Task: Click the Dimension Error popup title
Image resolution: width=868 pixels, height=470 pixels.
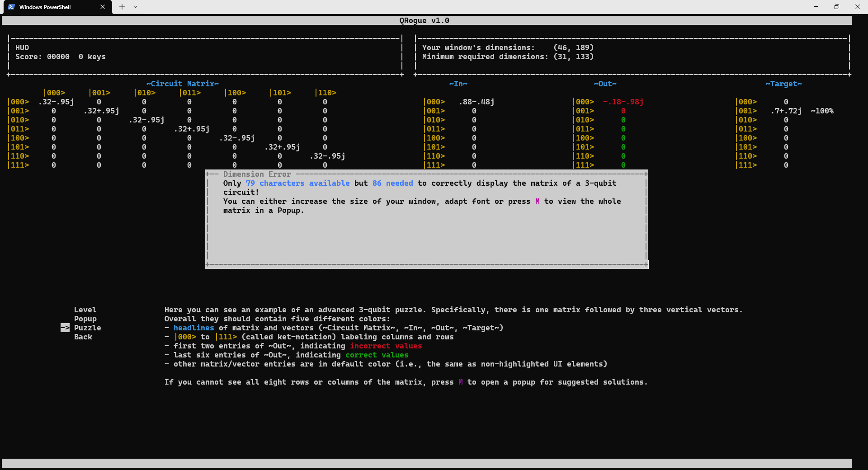Action: (x=257, y=174)
